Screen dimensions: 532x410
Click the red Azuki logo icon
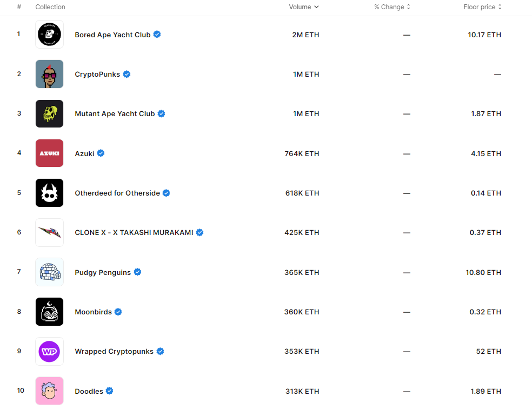[49, 153]
